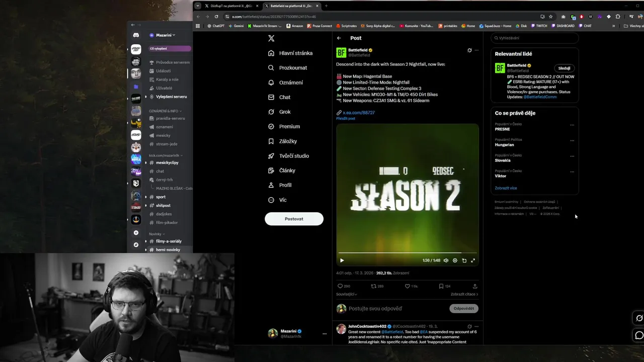Open the TWITCH bookmark
Viewport: 644px width, 362px height.
[539, 26]
